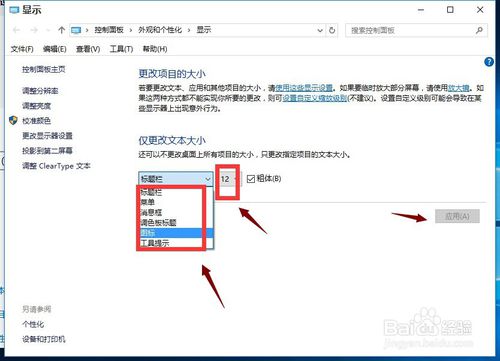Click the blue help question mark icon
This screenshot has height=361, width=500.
coord(489,62)
